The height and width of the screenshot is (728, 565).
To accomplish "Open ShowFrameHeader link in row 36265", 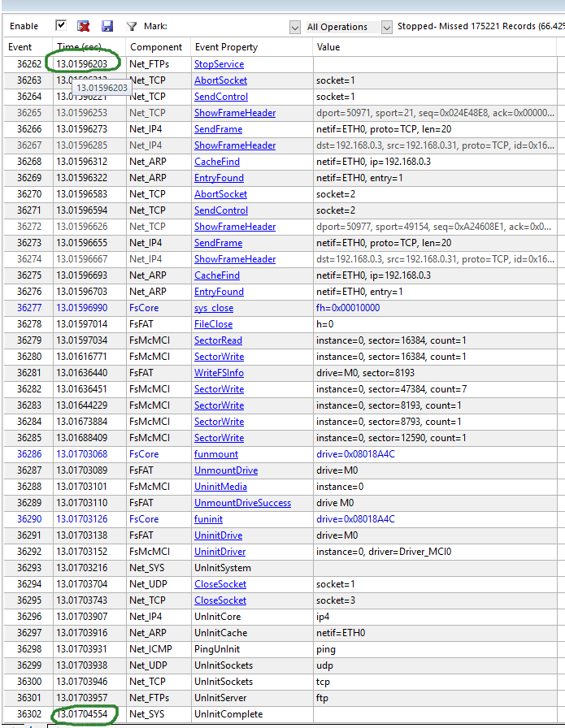I will tap(235, 113).
